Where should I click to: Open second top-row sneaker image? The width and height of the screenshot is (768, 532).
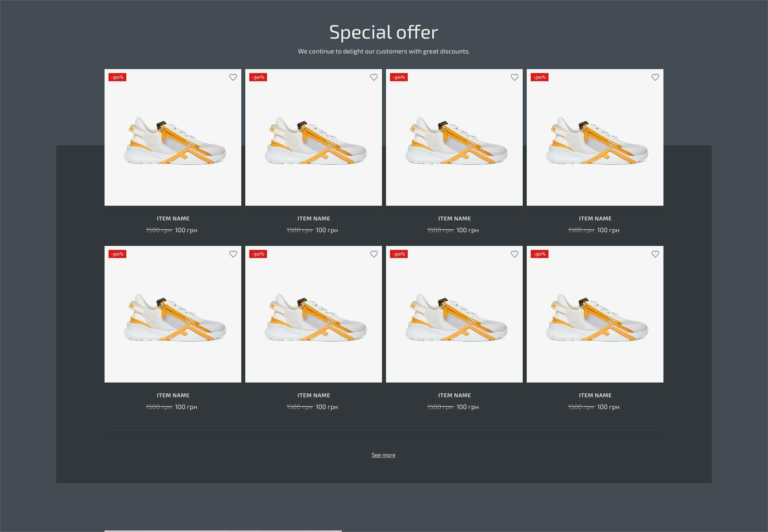tap(314, 137)
